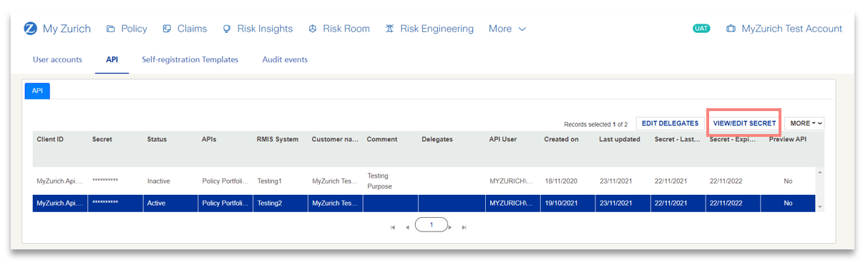Go to the last page icon
The width and height of the screenshot is (868, 268).
tap(464, 227)
